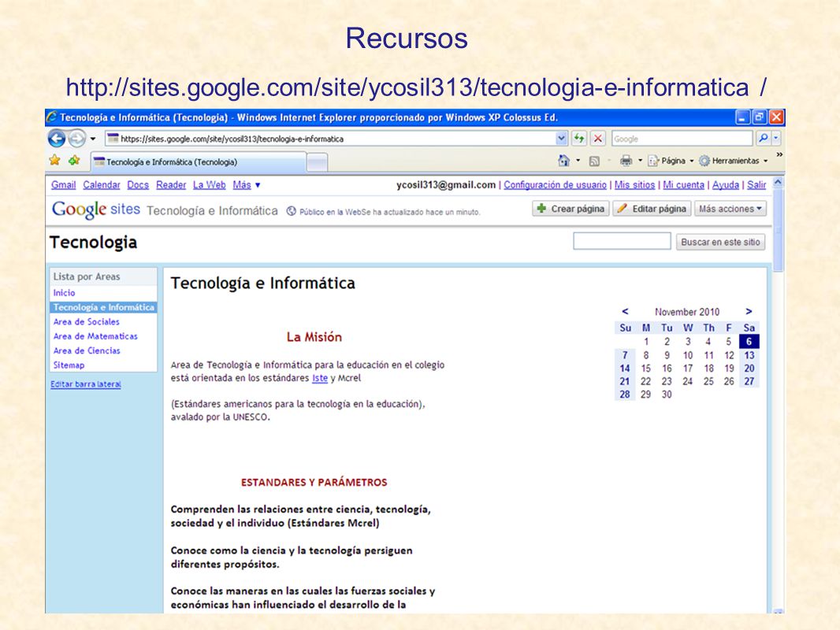The height and width of the screenshot is (630, 840).
Task: Open search provider dropdown next to magnifier
Action: [775, 139]
